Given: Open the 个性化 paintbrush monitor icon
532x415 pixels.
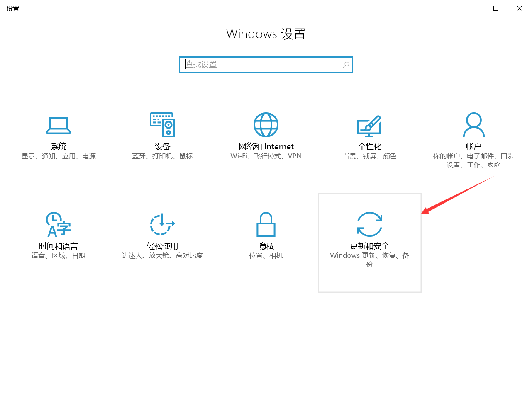Looking at the screenshot, I should 369,126.
